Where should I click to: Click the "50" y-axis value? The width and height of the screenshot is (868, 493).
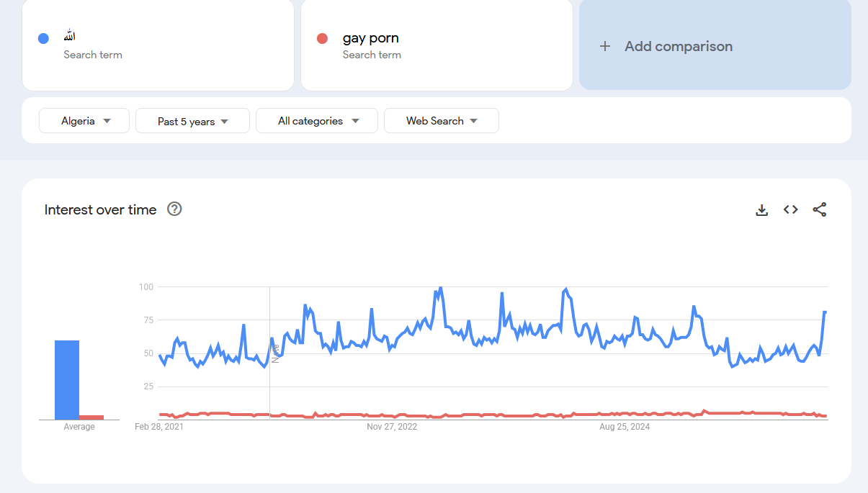[x=148, y=353]
